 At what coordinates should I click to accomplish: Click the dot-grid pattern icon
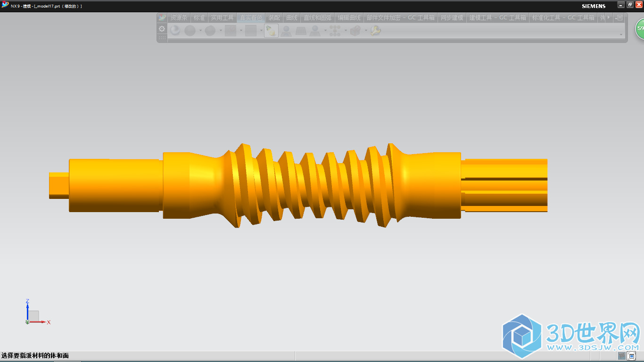pos(335,31)
